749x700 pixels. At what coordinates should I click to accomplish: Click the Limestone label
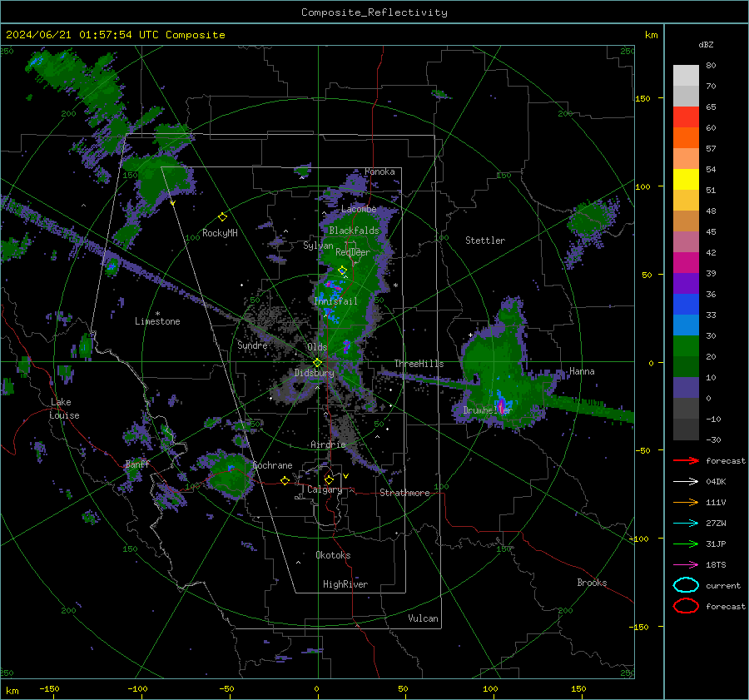click(157, 321)
